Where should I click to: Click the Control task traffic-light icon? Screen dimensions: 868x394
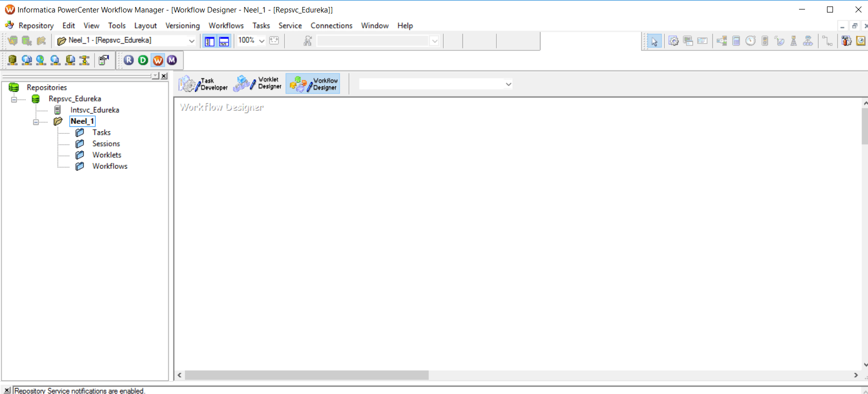coord(765,41)
